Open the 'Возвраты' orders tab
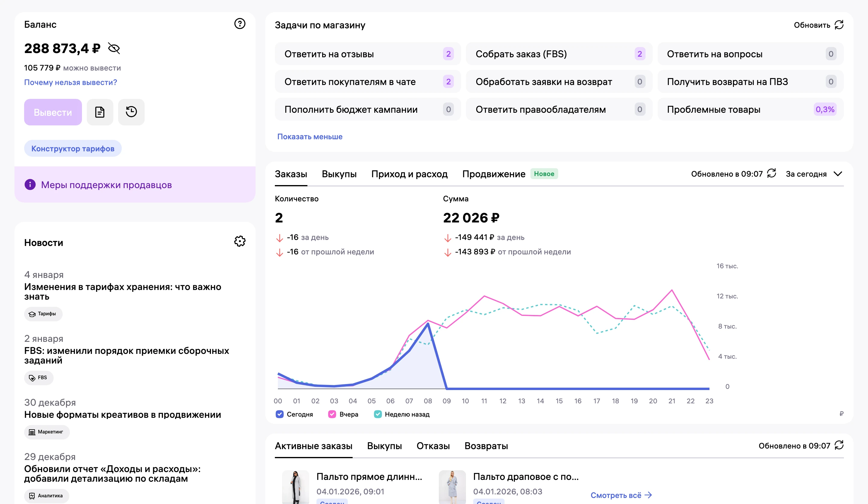Image resolution: width=868 pixels, height=504 pixels. tap(486, 446)
